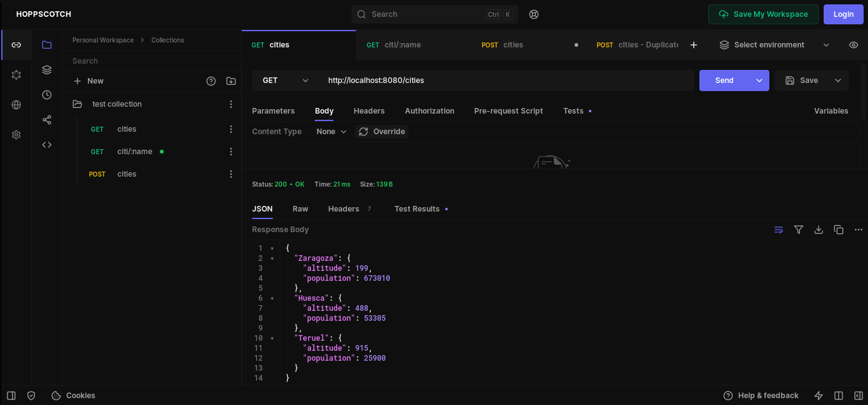Expand the Content Type None dropdown

click(331, 132)
